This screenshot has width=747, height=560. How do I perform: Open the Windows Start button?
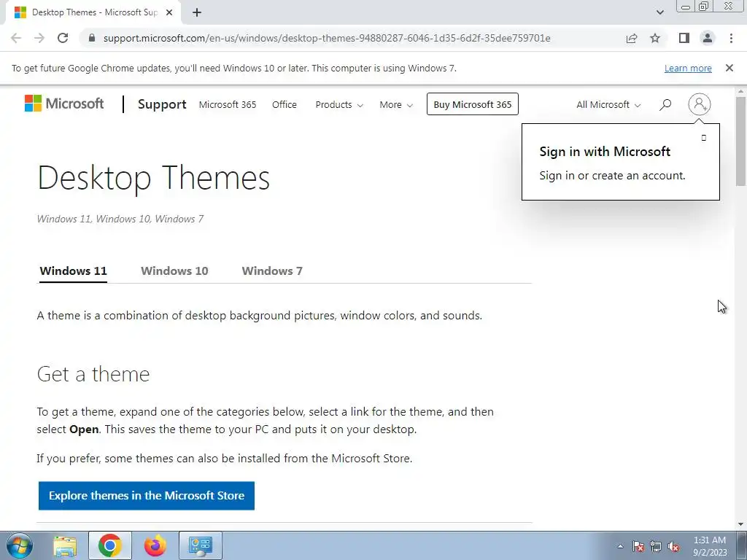[x=20, y=545]
